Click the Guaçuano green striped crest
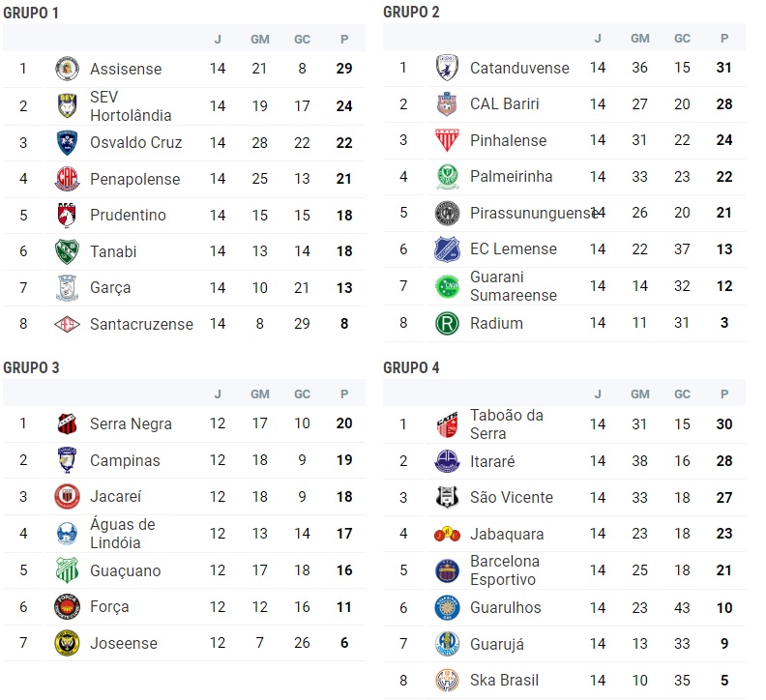The width and height of the screenshot is (766, 700). 67,570
